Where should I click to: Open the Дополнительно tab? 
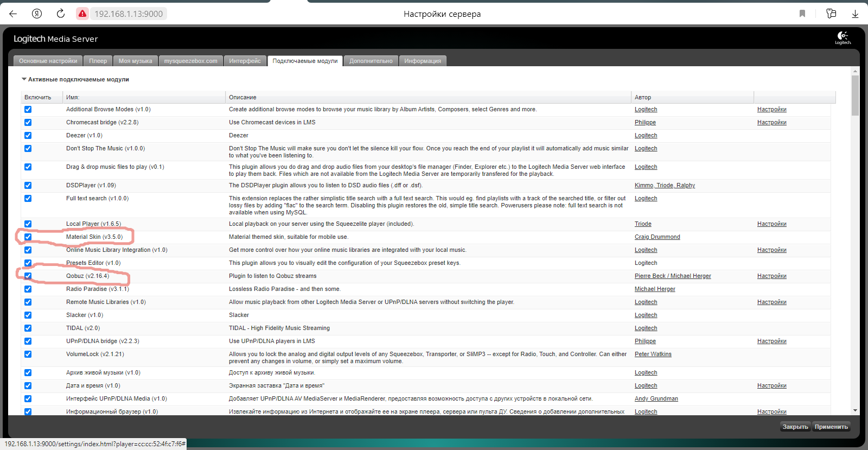click(371, 61)
